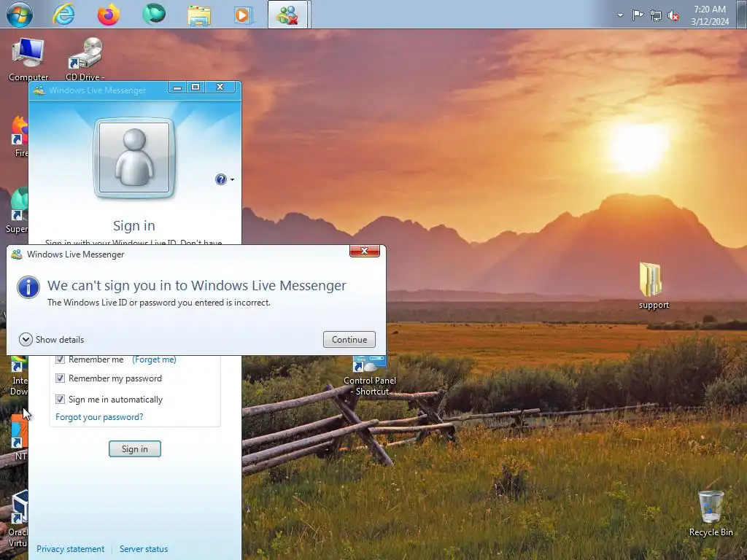The image size is (747, 560).
Task: Select Windows Live Messenger taskbar button
Action: [287, 15]
